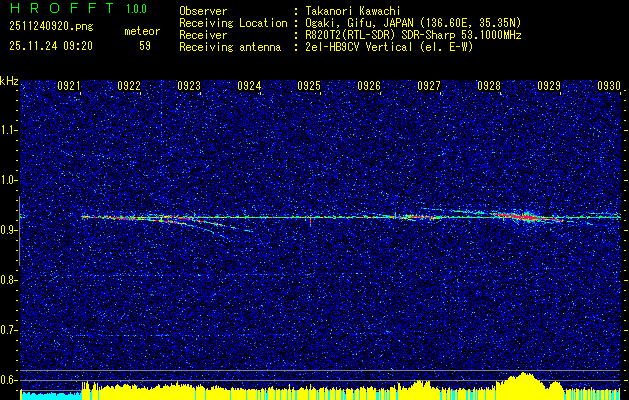The width and height of the screenshot is (629, 400).
Task: Click the 1.0 frequency axis label
Action: point(8,180)
